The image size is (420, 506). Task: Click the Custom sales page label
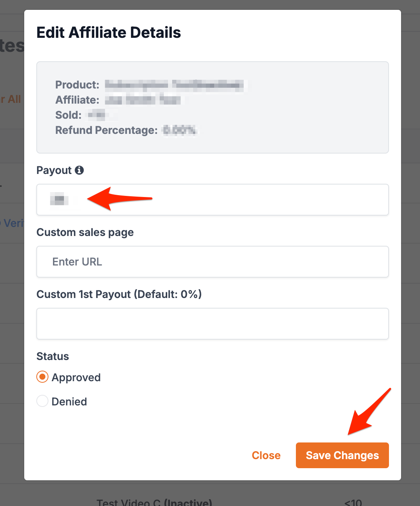[85, 232]
